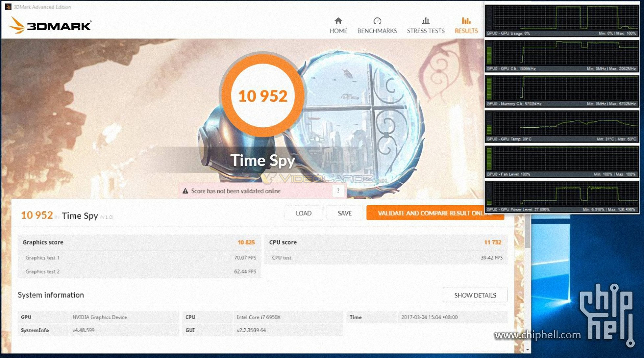The height and width of the screenshot is (358, 644).
Task: Click the scrollbar down arrow
Action: (528, 349)
